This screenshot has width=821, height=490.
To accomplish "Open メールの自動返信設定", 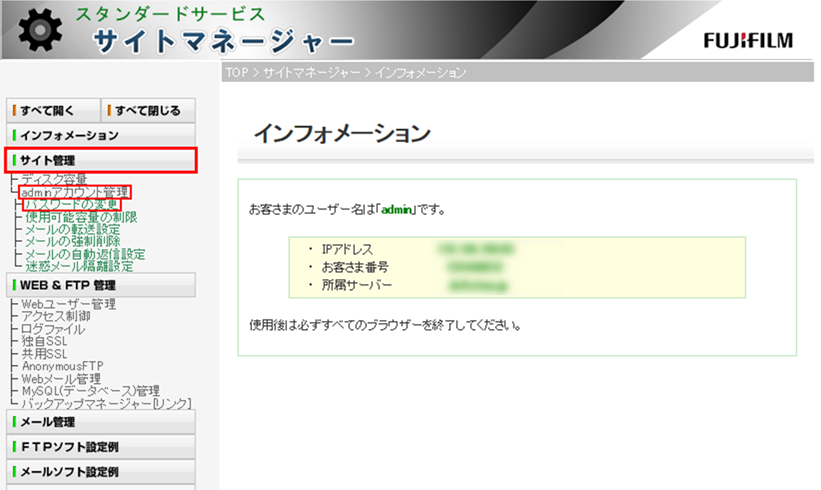I will [x=84, y=254].
